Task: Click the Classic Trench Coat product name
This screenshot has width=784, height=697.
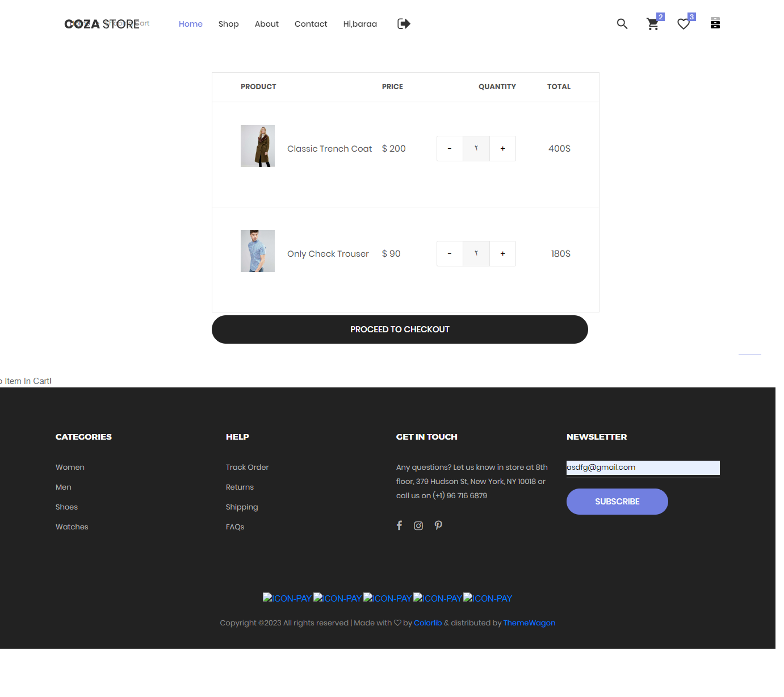Action: (329, 149)
